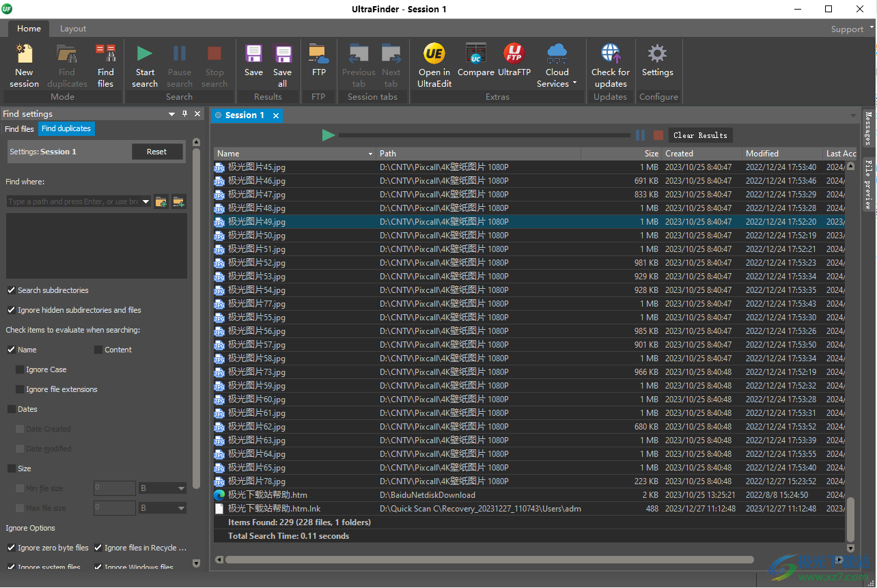Open the Name column header dropdown

(370, 154)
